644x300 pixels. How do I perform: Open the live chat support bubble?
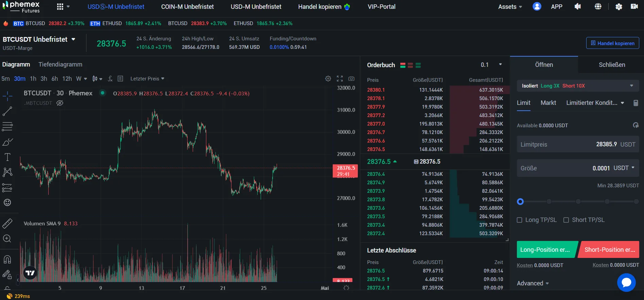pos(626,282)
